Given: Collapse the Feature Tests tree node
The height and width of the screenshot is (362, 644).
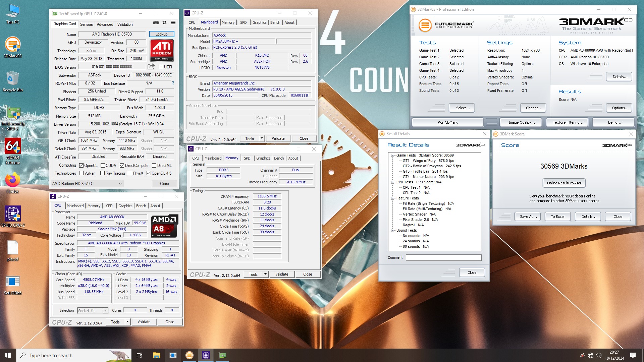Looking at the screenshot, I should coord(392,198).
